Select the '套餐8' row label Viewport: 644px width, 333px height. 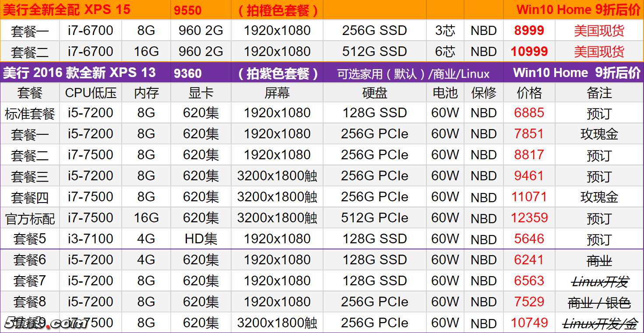[30, 302]
